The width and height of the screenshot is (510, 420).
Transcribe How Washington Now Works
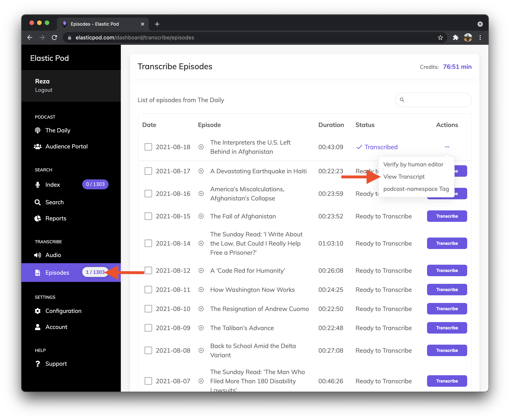point(447,290)
